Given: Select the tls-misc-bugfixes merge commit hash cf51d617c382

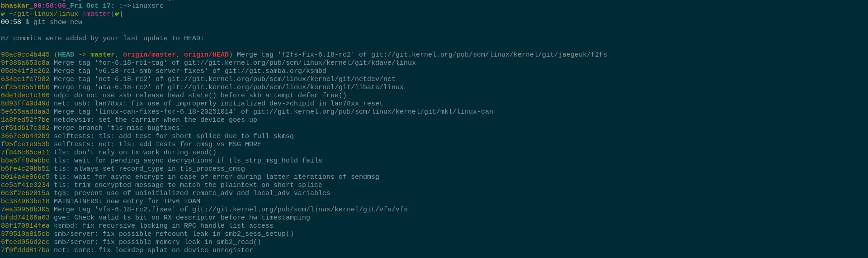Looking at the screenshot, I should 25,128.
